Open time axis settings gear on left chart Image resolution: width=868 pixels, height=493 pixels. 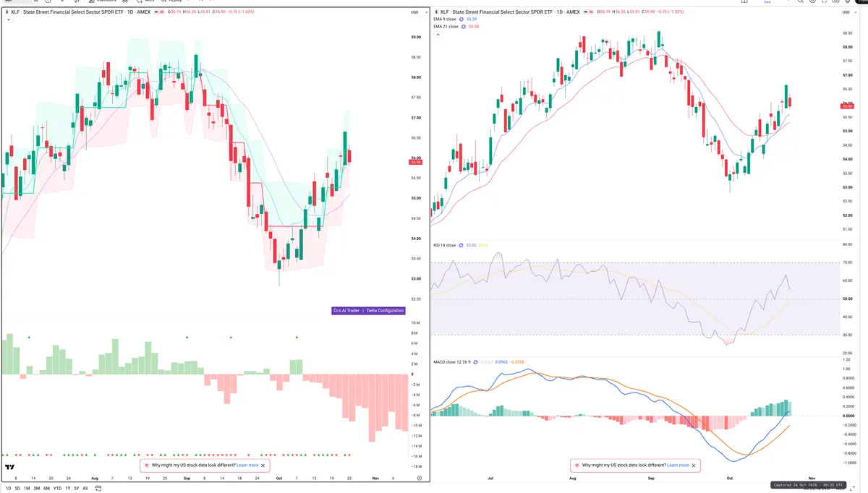(x=420, y=478)
